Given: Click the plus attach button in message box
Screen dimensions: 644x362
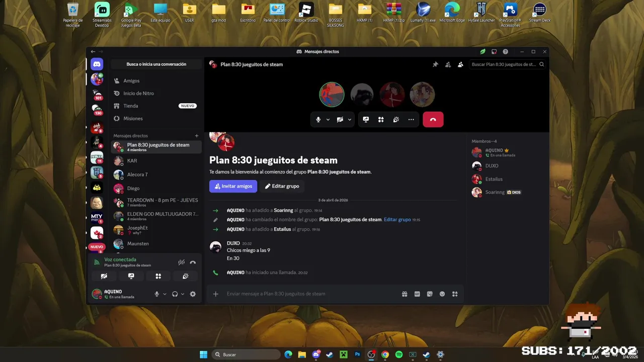Looking at the screenshot, I should tap(216, 294).
